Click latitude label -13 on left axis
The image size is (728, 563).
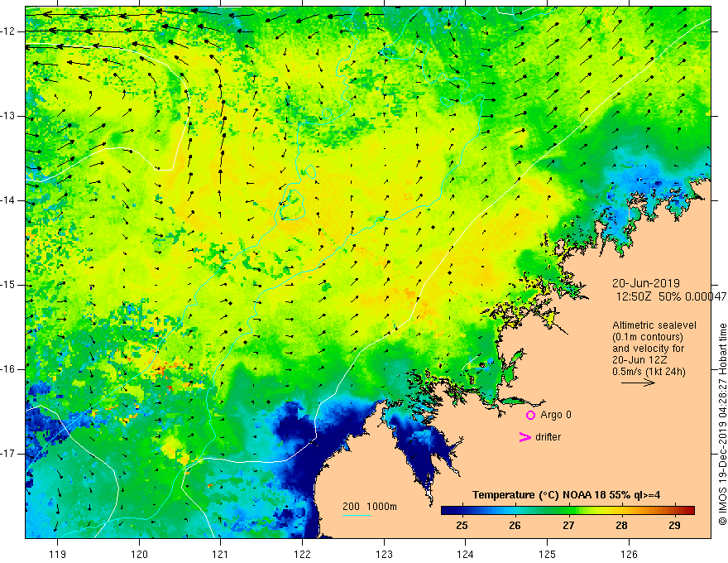pyautogui.click(x=8, y=116)
